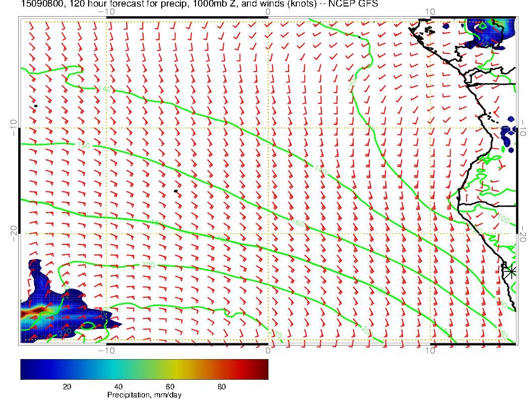Select the precipitation patch in the northeast corner
This screenshot has height=411, width=532.
[x=489, y=32]
